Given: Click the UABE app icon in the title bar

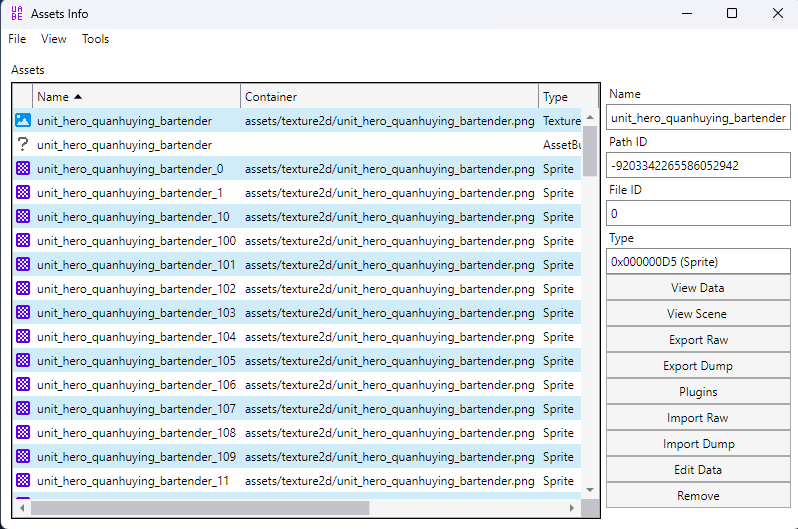Looking at the screenshot, I should point(15,14).
